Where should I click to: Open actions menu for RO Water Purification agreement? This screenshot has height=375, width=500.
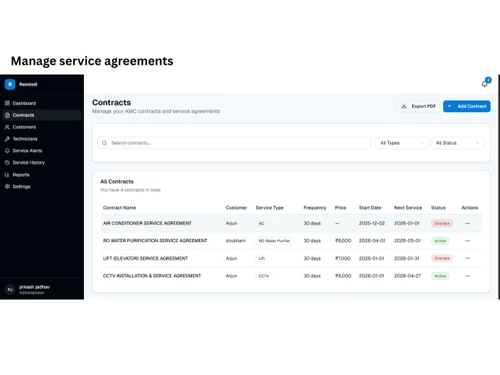[467, 241]
